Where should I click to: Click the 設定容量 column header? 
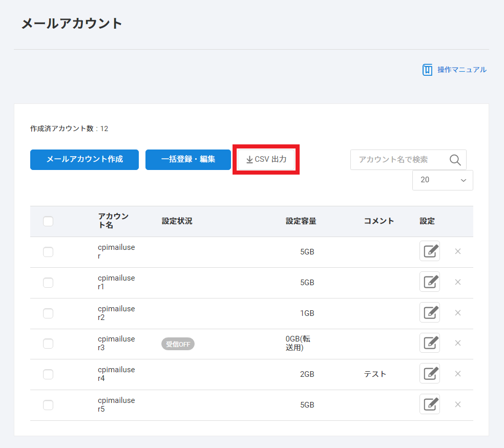301,221
